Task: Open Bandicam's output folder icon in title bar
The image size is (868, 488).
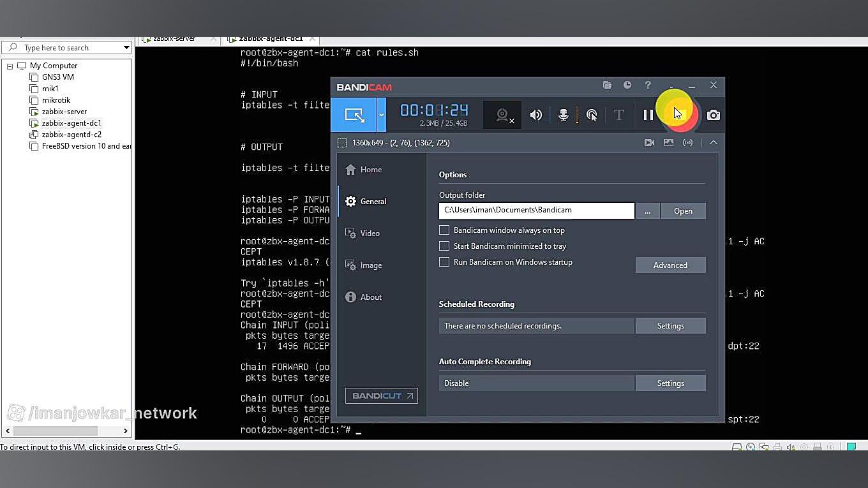Action: (x=607, y=85)
